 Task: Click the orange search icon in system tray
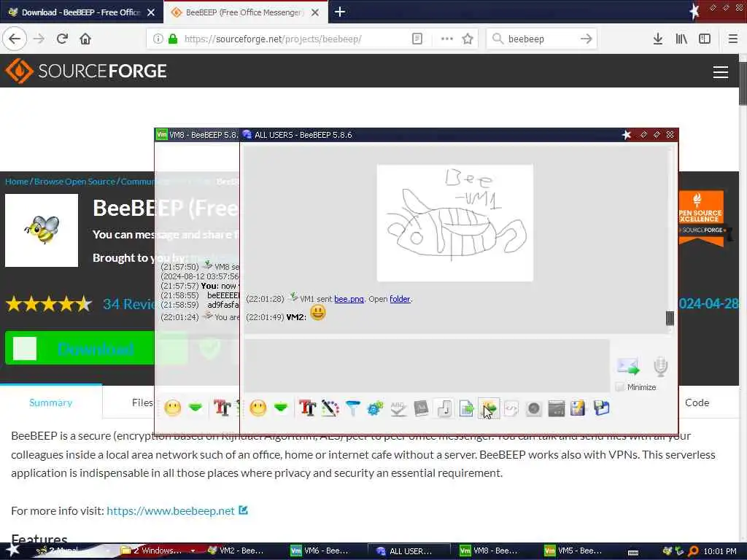pyautogui.click(x=693, y=551)
